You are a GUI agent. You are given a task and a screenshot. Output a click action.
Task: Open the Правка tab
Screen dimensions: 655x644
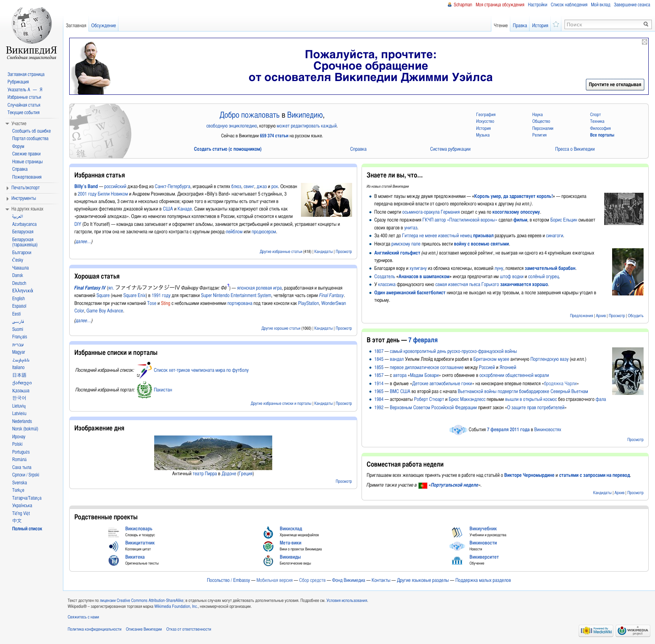[x=520, y=26]
